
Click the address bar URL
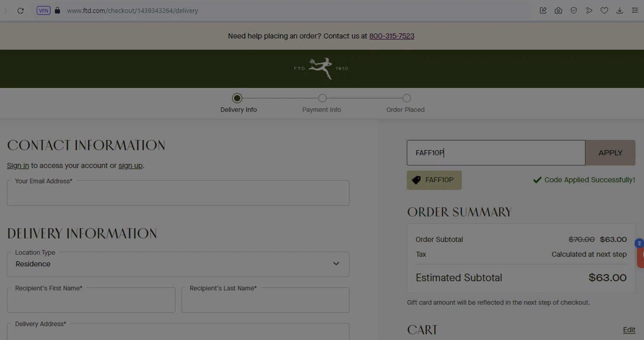pos(133,11)
